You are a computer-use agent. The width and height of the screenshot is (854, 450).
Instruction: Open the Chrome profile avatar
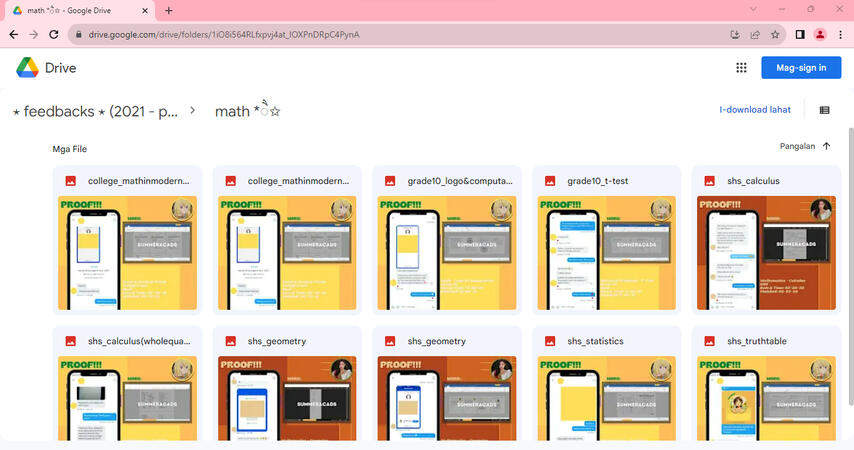click(820, 34)
